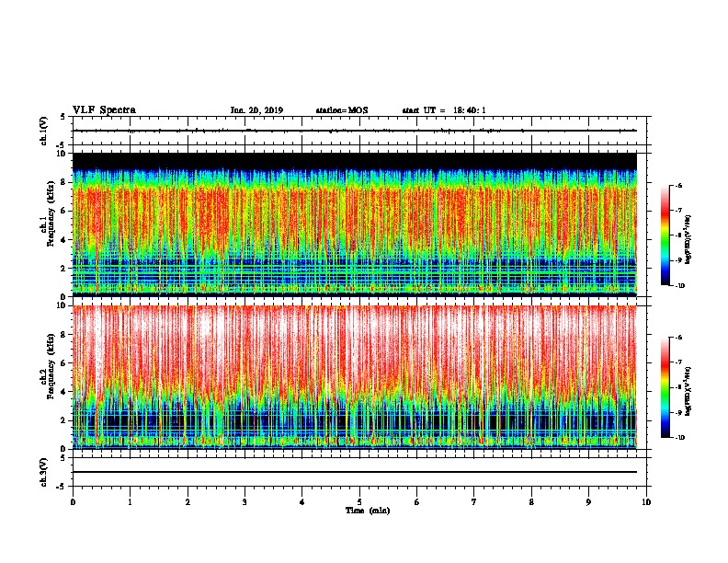This screenshot has height=563, width=728.
Task: Click the time axis tick label "7"
Action: pos(474,501)
